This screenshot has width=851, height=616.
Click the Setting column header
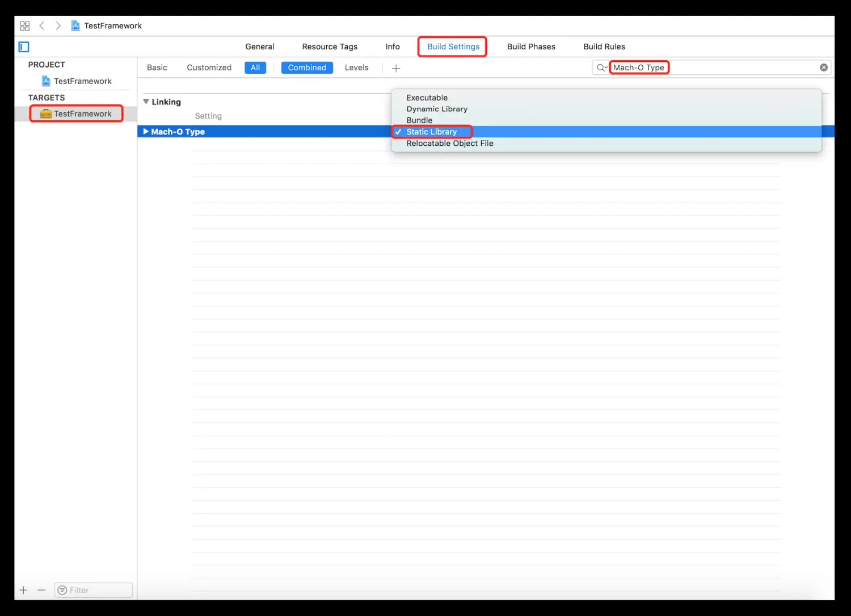[x=208, y=116]
